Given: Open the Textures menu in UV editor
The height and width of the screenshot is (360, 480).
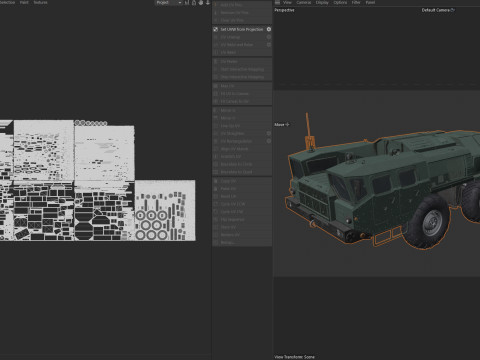Looking at the screenshot, I should click(40, 2).
